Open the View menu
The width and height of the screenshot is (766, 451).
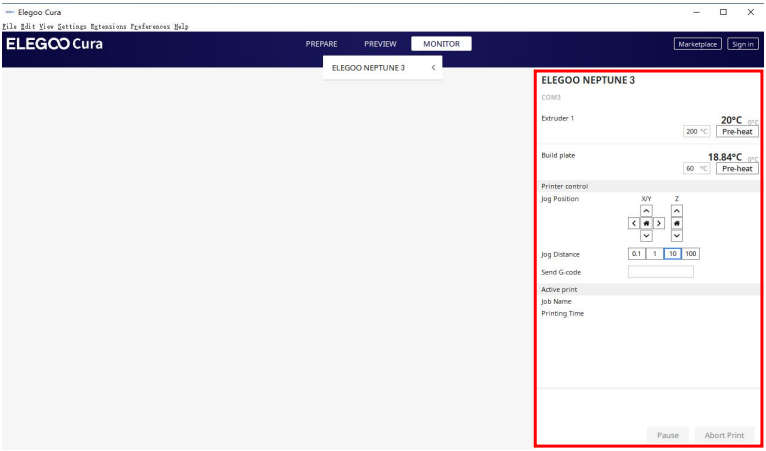pos(47,26)
